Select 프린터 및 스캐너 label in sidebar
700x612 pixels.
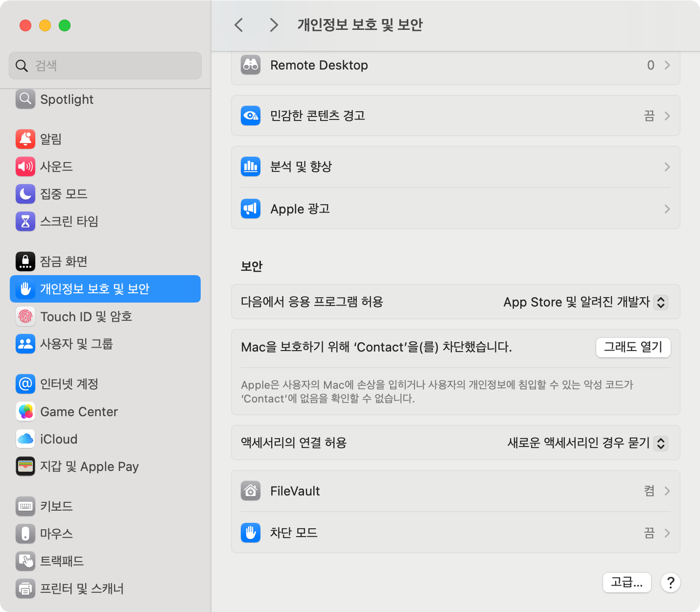82,588
